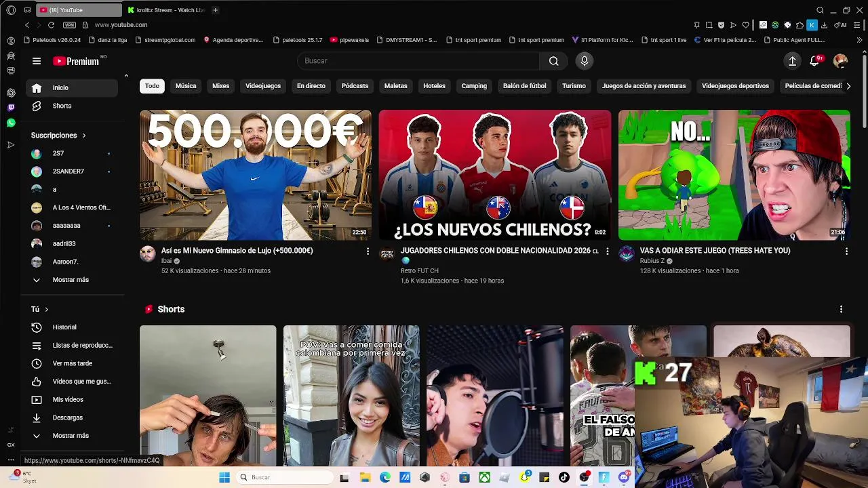Switch to the kroittz Stream browser tab
The height and width of the screenshot is (488, 868).
click(166, 10)
